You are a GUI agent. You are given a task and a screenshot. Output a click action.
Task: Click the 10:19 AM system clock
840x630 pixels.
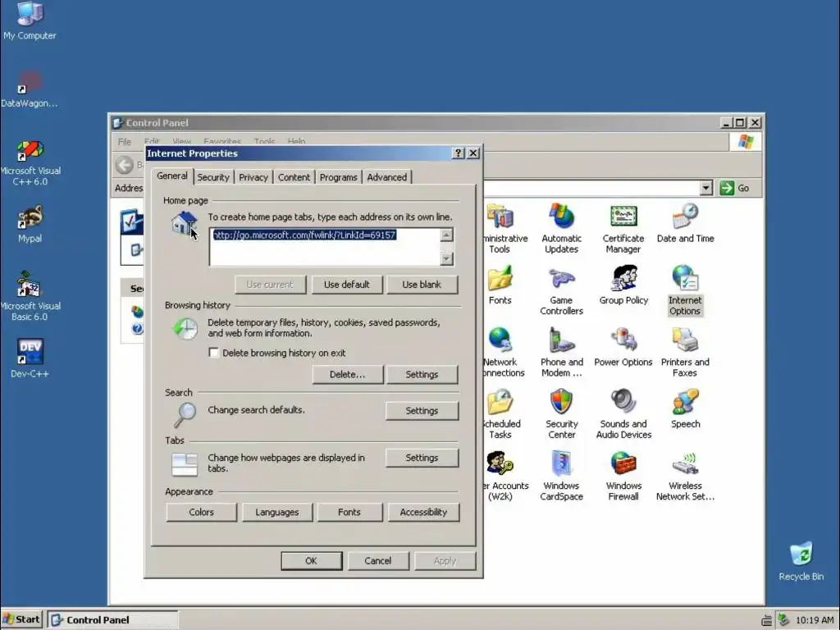pos(815,620)
